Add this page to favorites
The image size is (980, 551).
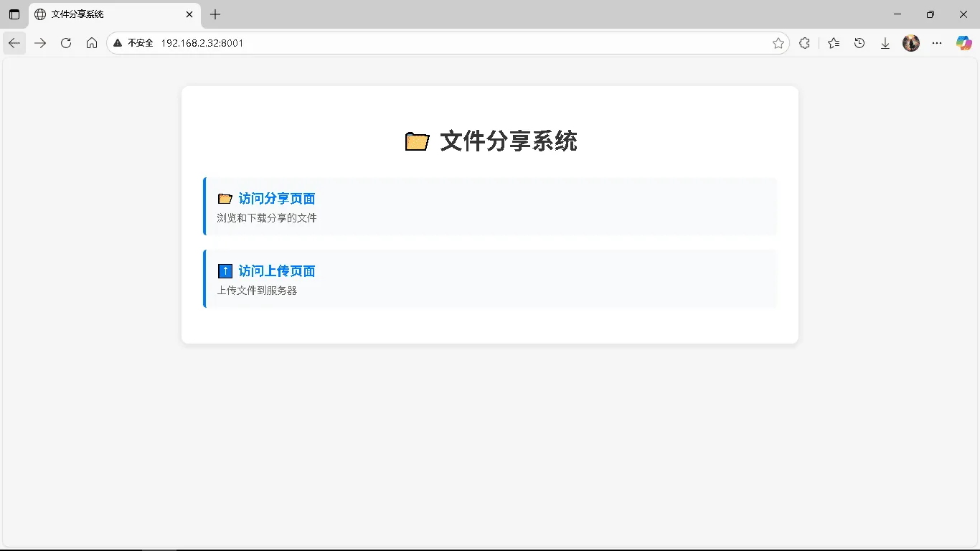(x=778, y=43)
